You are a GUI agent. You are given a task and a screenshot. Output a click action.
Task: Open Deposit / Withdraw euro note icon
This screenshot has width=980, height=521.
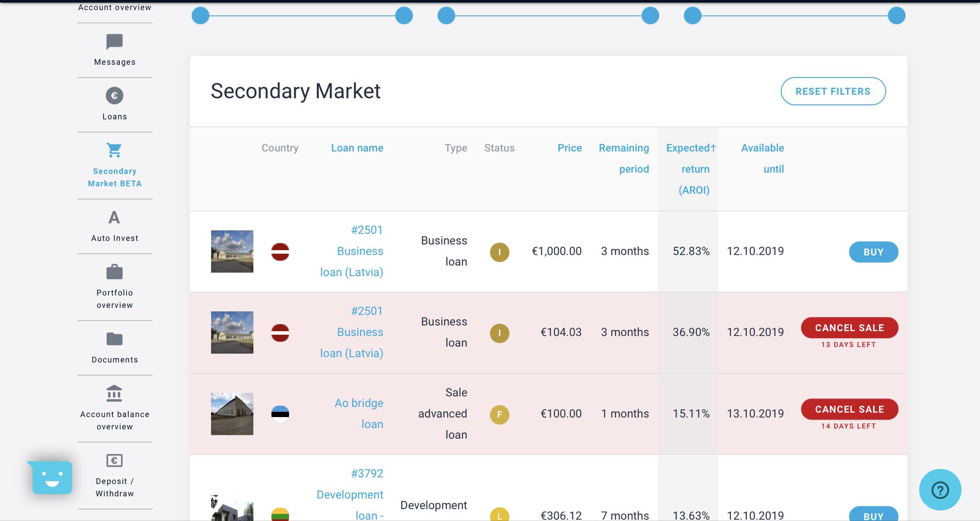[x=115, y=461]
